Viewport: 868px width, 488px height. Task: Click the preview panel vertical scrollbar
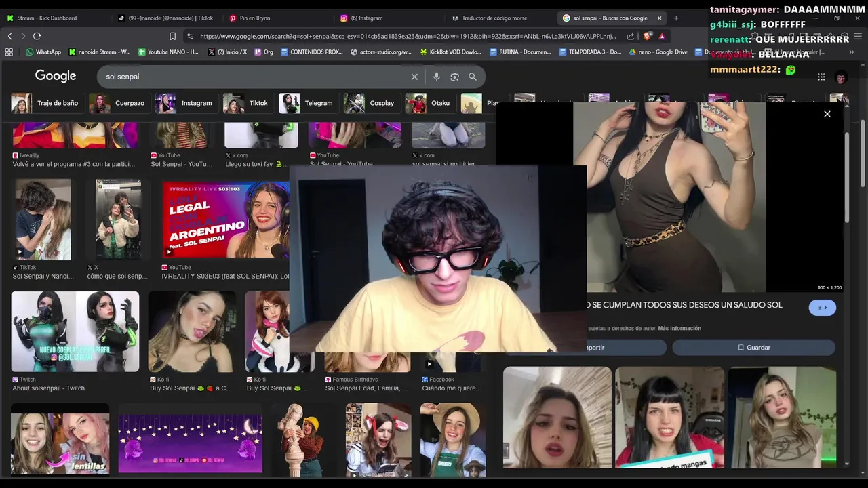pos(846,178)
